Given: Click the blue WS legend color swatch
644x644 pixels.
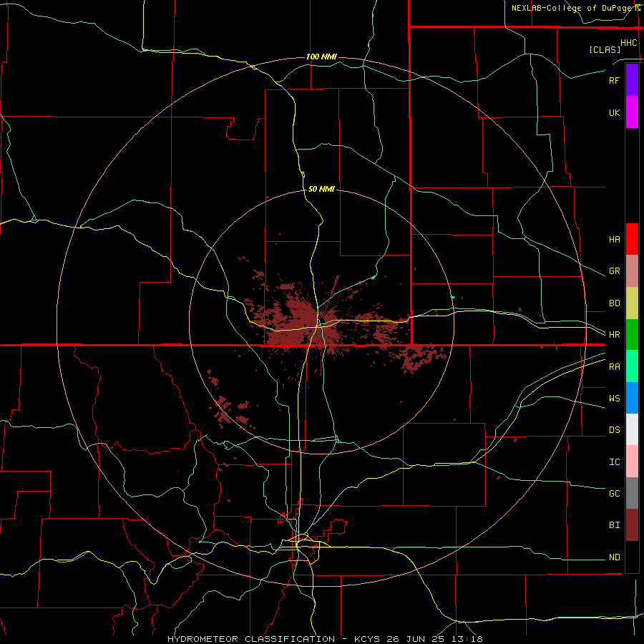Looking at the screenshot, I should (632, 398).
